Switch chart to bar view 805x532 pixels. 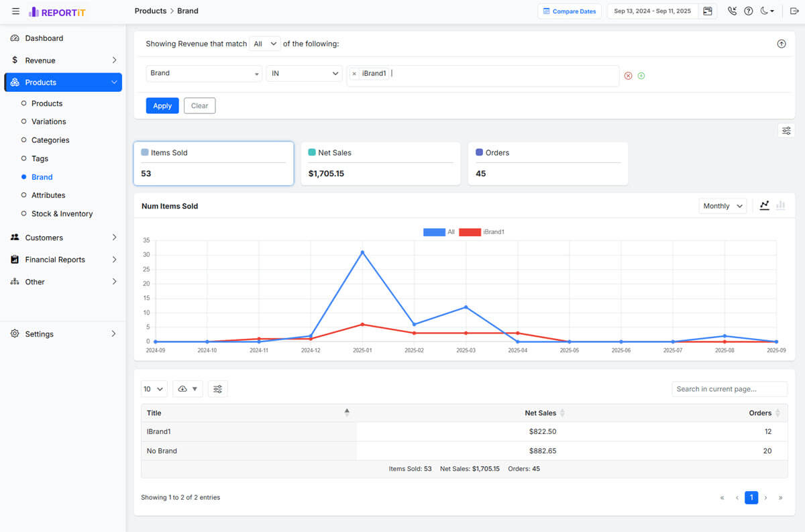pyautogui.click(x=781, y=206)
